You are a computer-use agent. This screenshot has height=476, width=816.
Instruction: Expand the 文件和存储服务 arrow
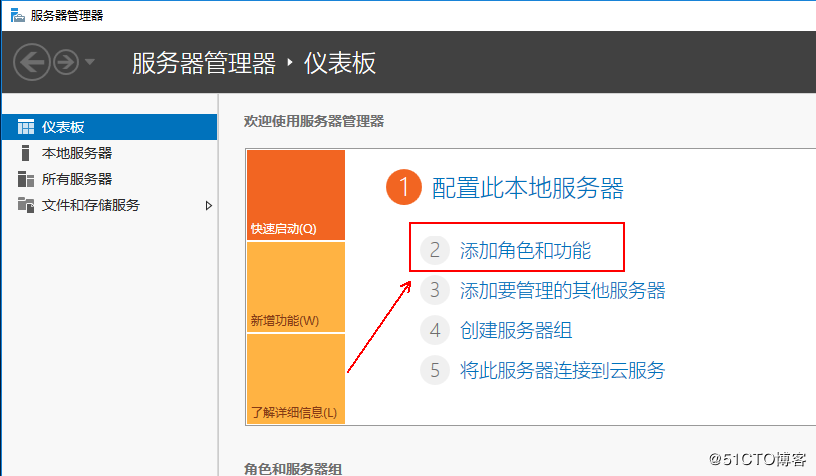(208, 205)
